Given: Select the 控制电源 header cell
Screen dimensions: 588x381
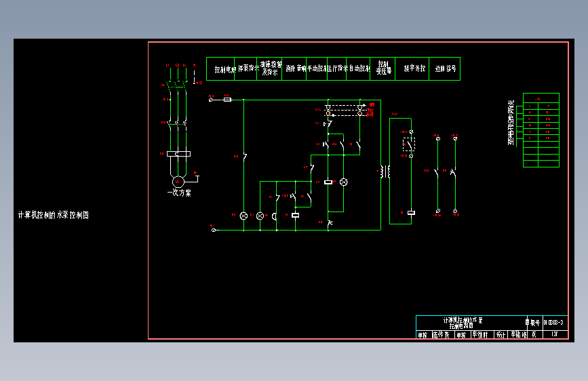Looking at the screenshot, I should click(x=220, y=69).
